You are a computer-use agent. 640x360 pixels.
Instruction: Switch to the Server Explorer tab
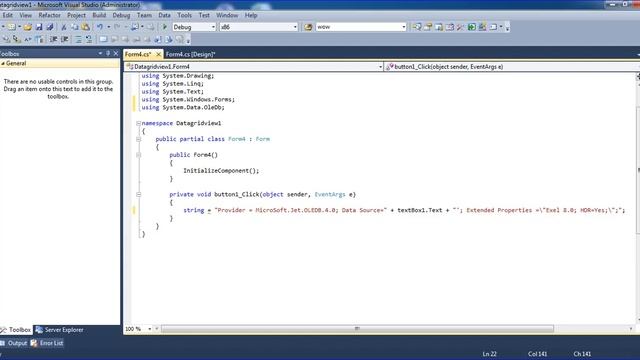[x=60, y=330]
